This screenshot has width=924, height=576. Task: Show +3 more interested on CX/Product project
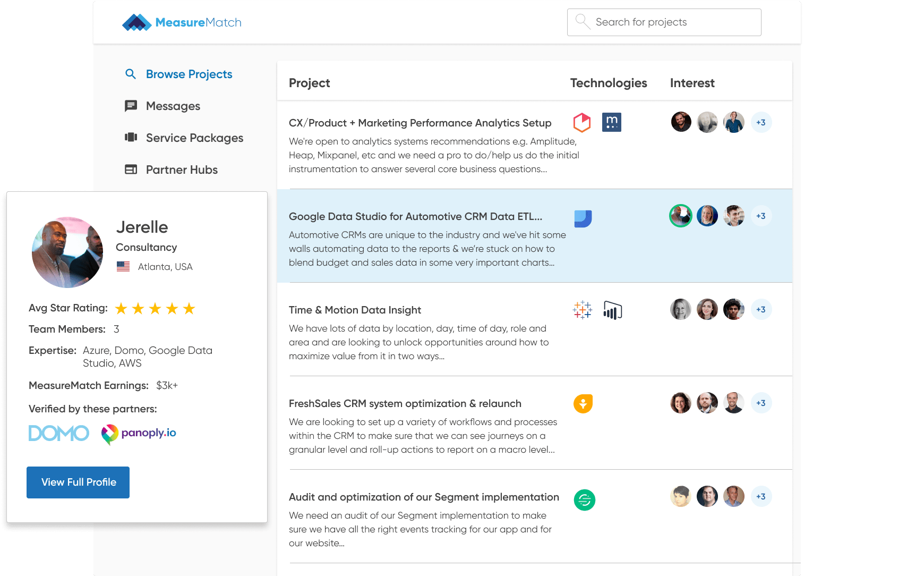pos(761,122)
